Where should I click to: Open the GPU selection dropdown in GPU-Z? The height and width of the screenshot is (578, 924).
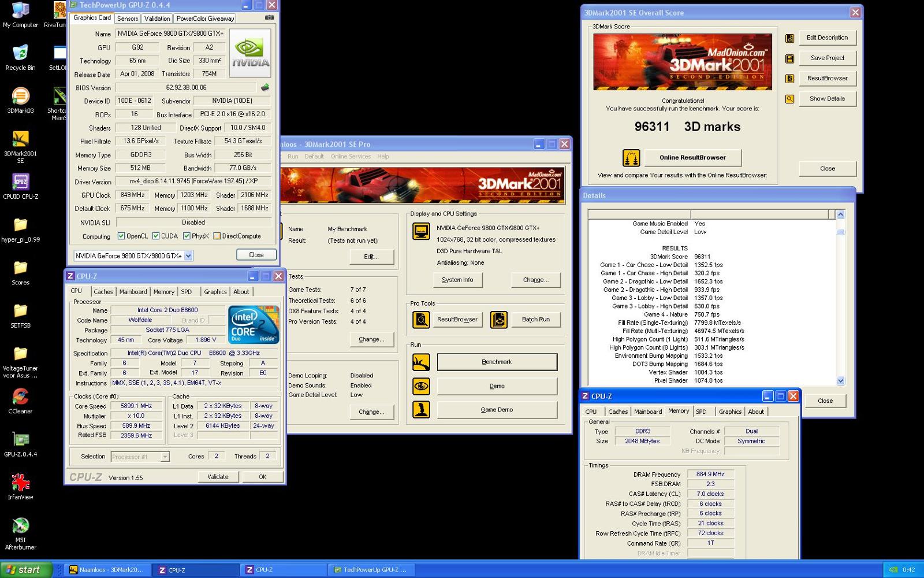[188, 255]
